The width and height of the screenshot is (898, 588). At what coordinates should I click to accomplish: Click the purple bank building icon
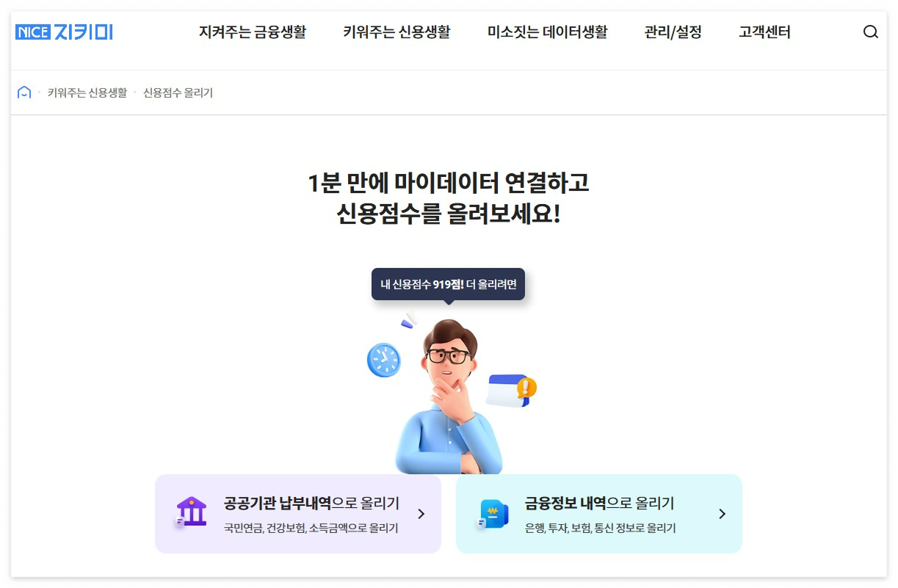(191, 512)
